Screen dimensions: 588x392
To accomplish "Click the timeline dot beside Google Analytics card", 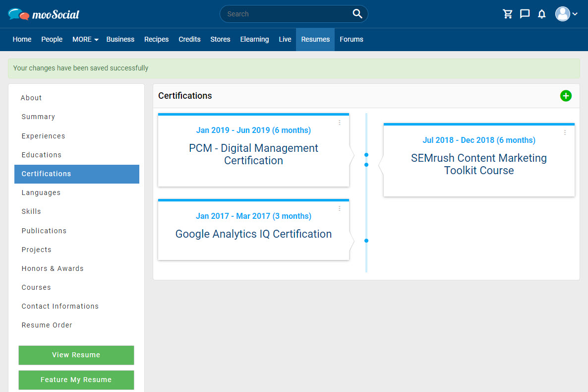I will [x=366, y=241].
